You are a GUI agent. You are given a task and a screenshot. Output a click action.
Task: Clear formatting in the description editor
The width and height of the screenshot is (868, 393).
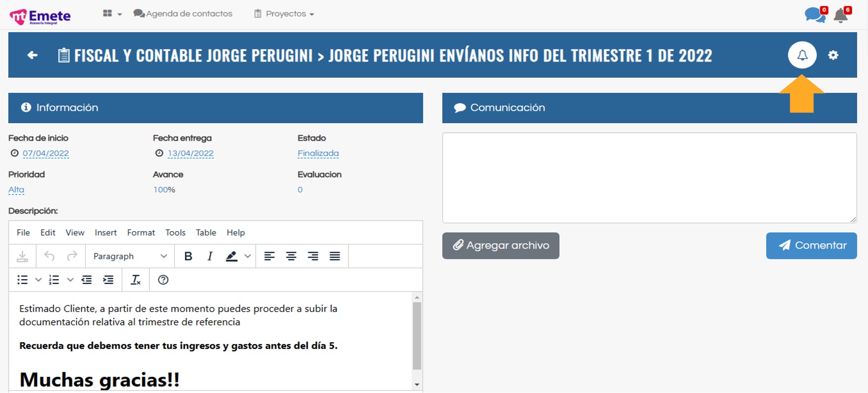(x=135, y=280)
